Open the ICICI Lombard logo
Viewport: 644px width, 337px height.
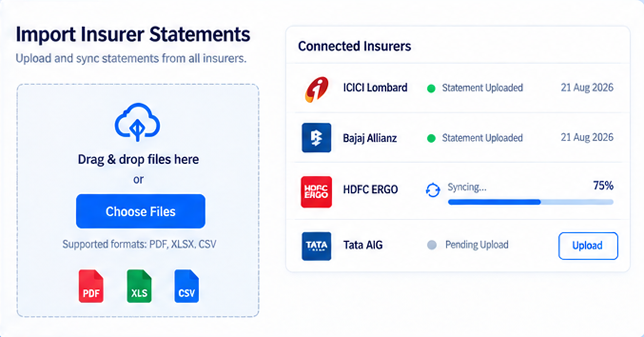click(x=316, y=89)
